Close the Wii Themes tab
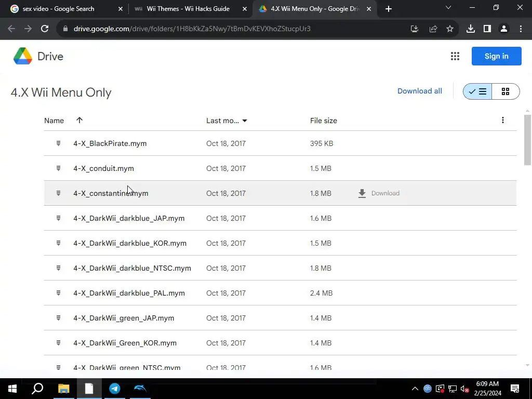This screenshot has width=532, height=399. click(x=245, y=9)
